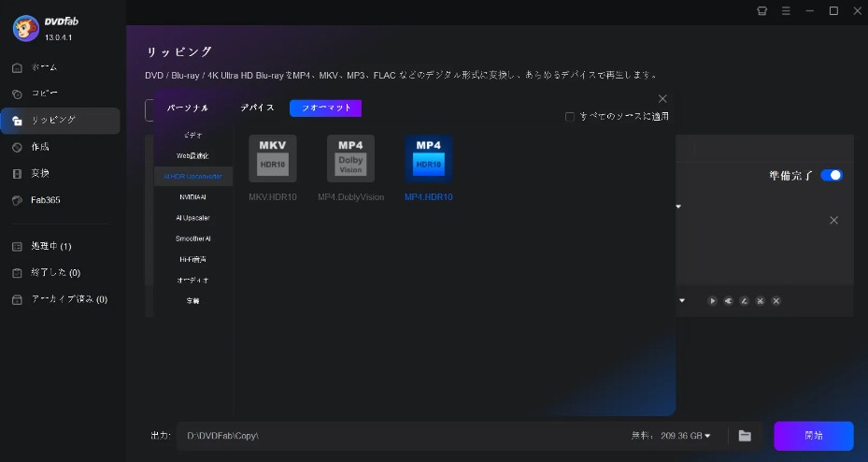Click the output path field D:\DVDFab\Copy\
The image size is (868, 462).
coord(402,436)
